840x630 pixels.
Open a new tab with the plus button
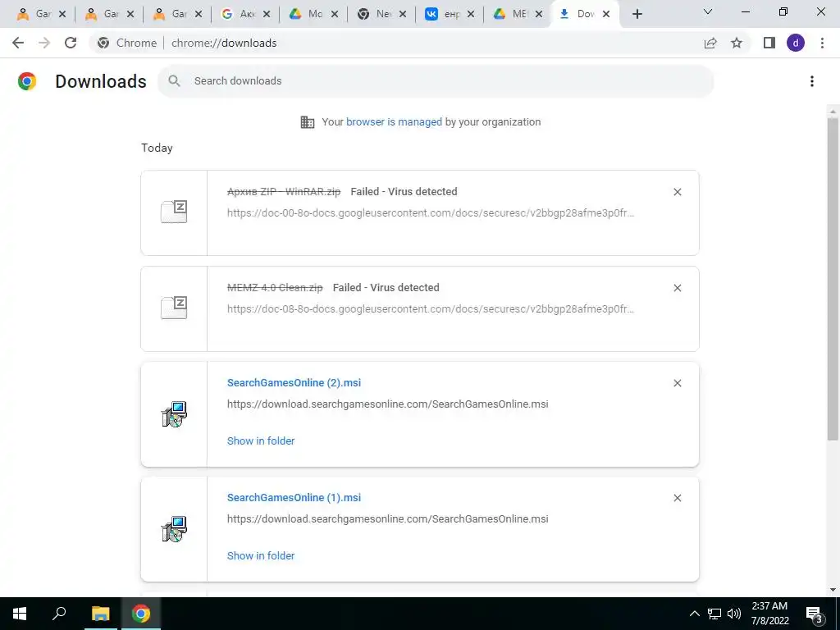pyautogui.click(x=637, y=14)
